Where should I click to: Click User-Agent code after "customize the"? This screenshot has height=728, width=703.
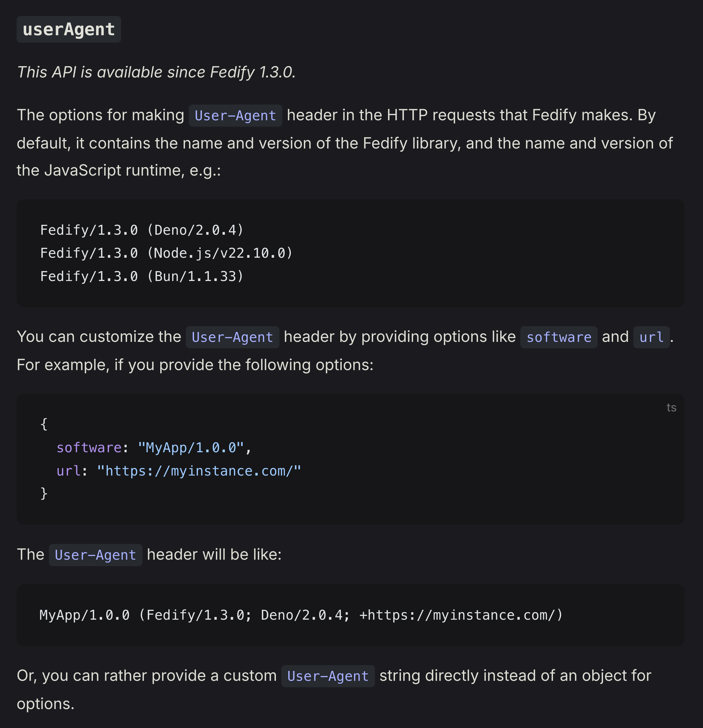click(x=232, y=337)
